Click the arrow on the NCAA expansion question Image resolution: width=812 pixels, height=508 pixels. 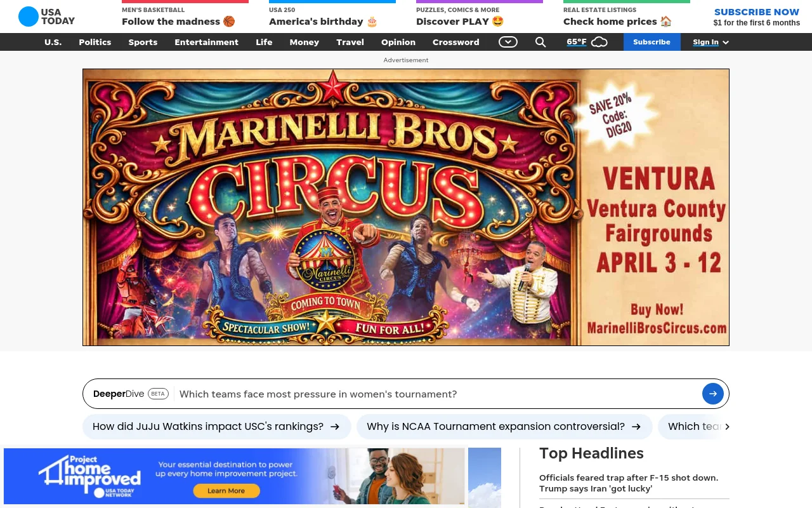click(636, 427)
